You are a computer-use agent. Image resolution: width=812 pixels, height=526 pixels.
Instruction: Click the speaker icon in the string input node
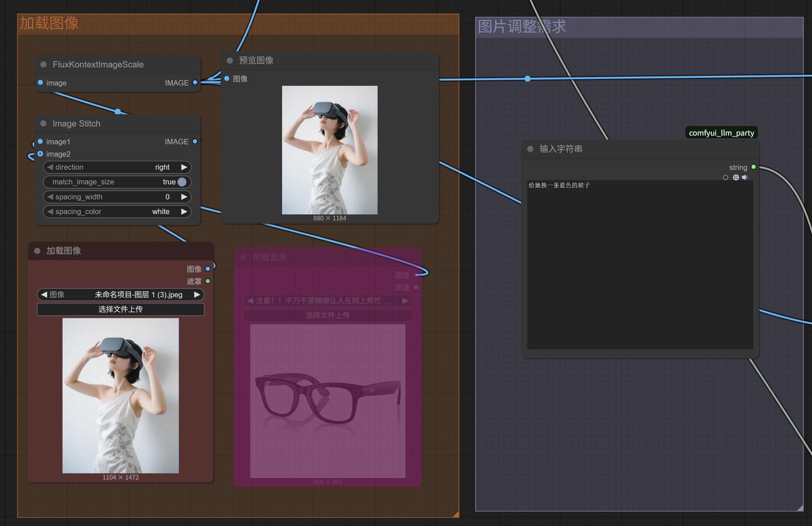(x=745, y=177)
